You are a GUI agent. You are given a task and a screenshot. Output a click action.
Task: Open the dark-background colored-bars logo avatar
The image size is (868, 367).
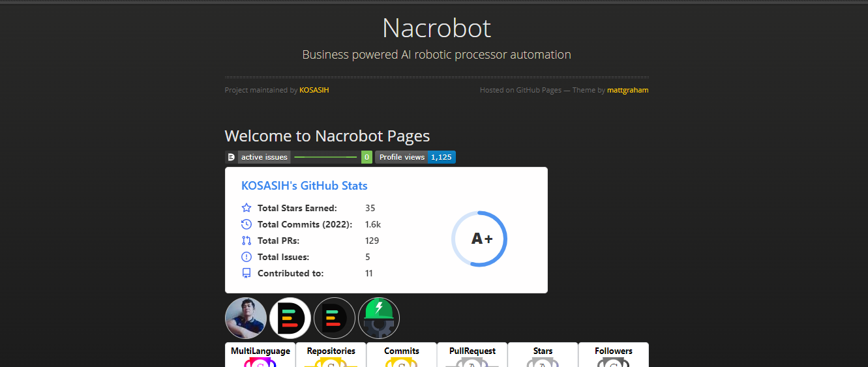(335, 318)
